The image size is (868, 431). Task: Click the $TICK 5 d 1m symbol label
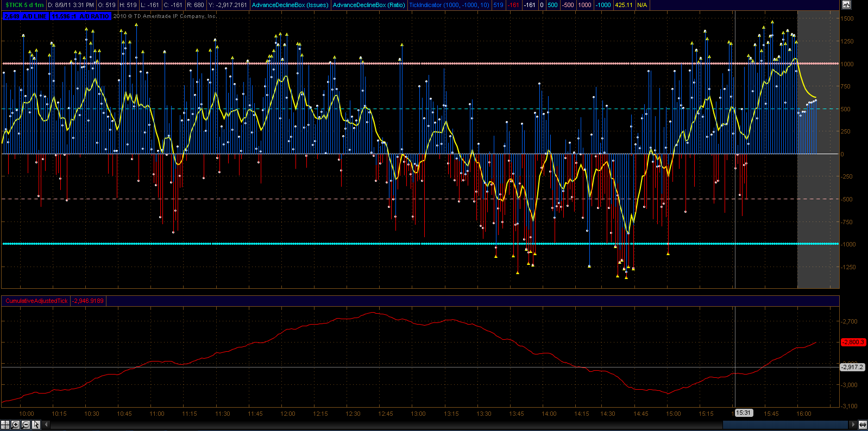coord(24,5)
